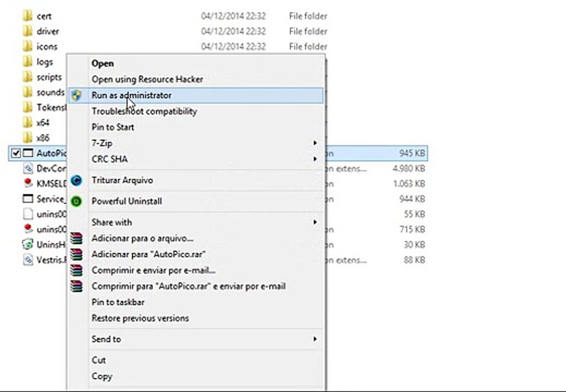Select Triturar Arquivo menu entry
The image size is (566, 392).
tap(195, 180)
